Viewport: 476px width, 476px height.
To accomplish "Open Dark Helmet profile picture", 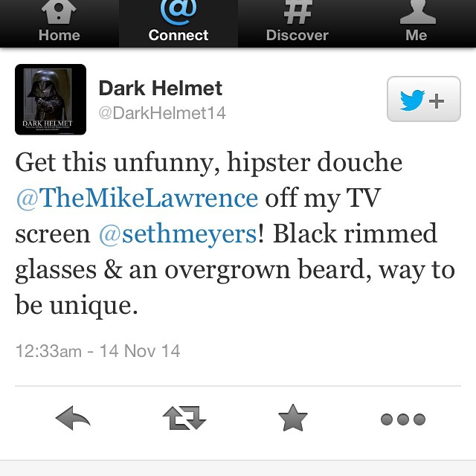I will [x=51, y=99].
